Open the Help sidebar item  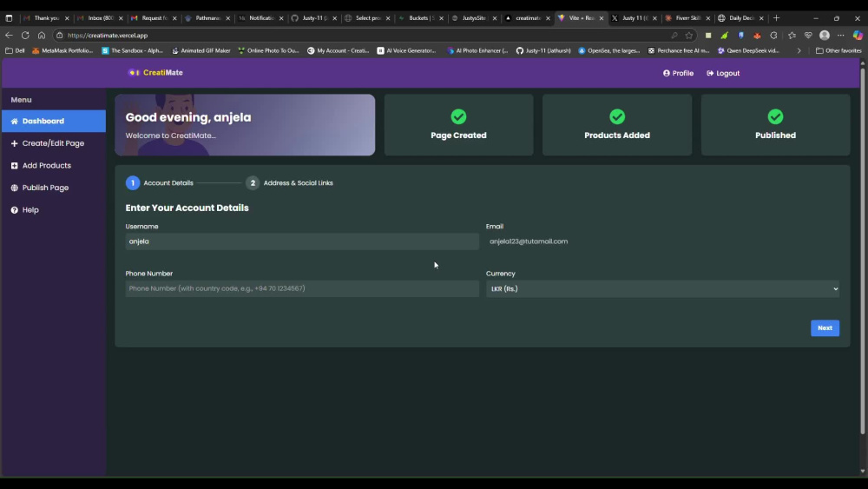click(54, 209)
